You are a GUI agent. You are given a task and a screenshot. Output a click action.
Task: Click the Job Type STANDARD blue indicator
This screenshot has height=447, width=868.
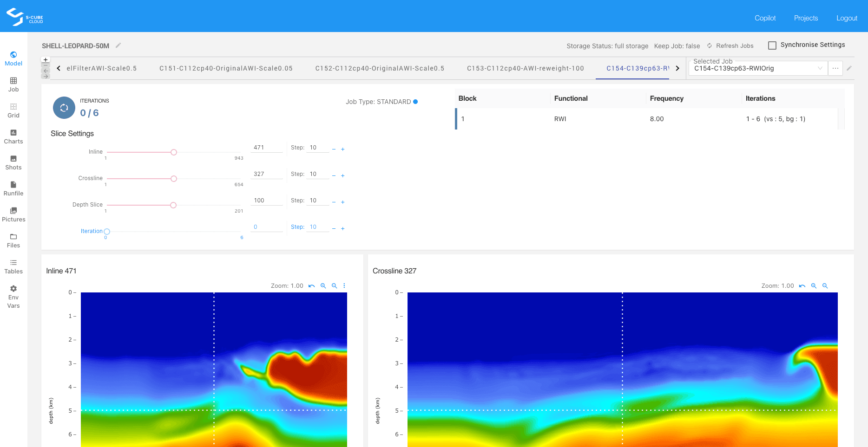415,102
